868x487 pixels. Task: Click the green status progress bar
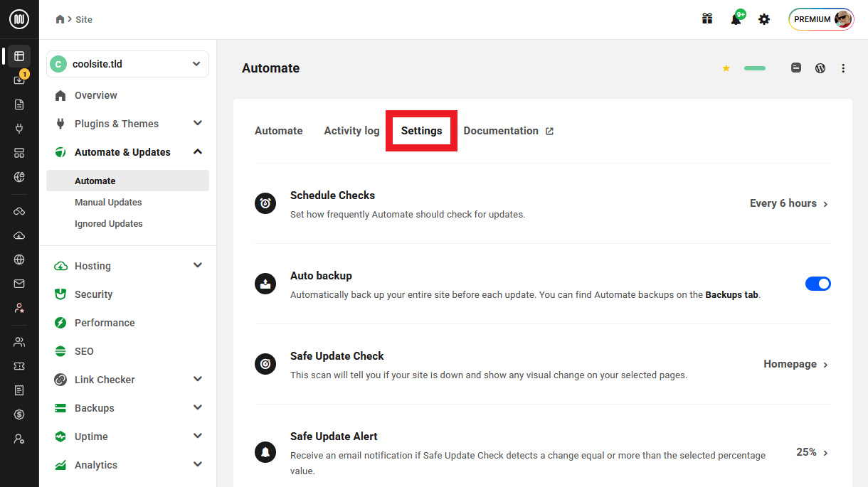pos(755,68)
